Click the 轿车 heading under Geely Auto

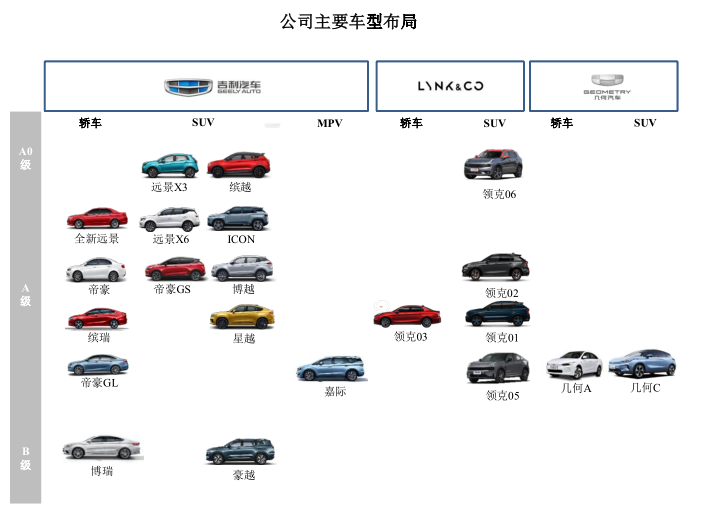click(x=90, y=123)
